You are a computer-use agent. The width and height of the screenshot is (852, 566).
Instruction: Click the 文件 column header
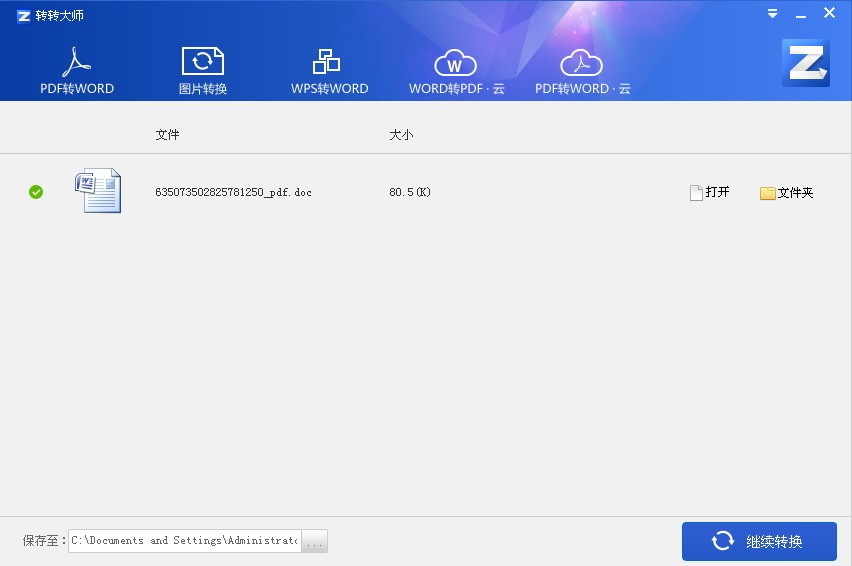pyautogui.click(x=167, y=135)
